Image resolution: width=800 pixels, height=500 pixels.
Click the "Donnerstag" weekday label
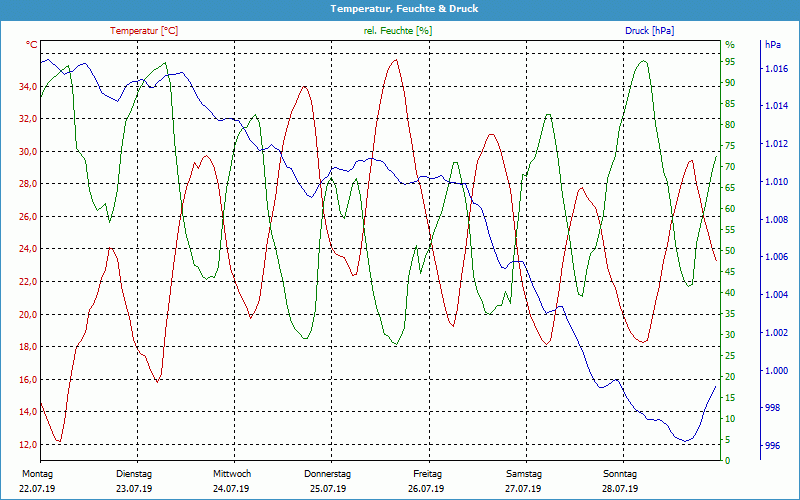tap(328, 474)
